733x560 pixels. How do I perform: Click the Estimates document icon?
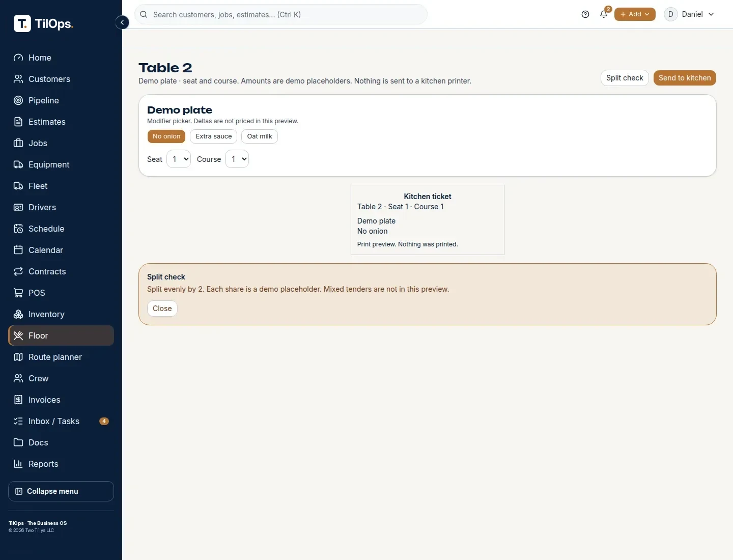18,122
